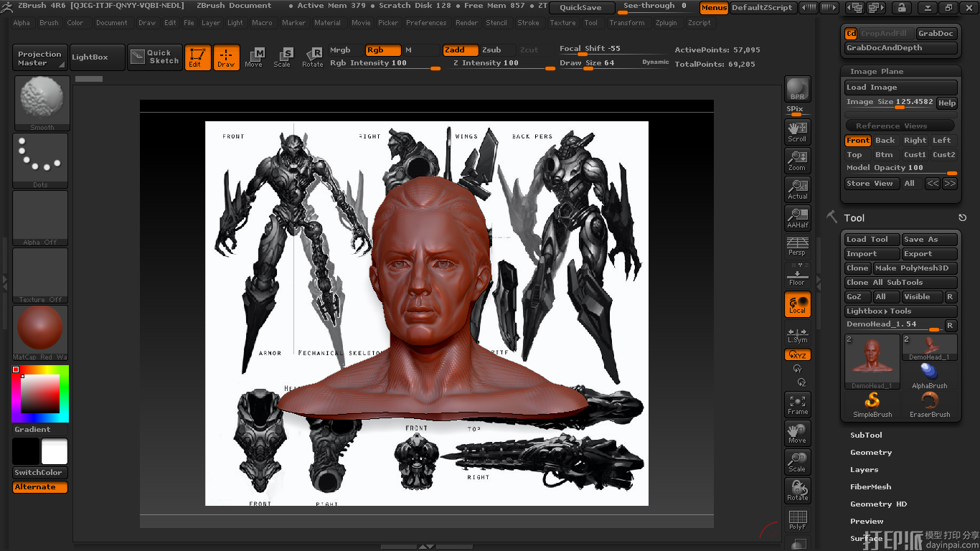This screenshot has width=980, height=551.
Task: Toggle the Zadd mode button
Action: click(461, 50)
